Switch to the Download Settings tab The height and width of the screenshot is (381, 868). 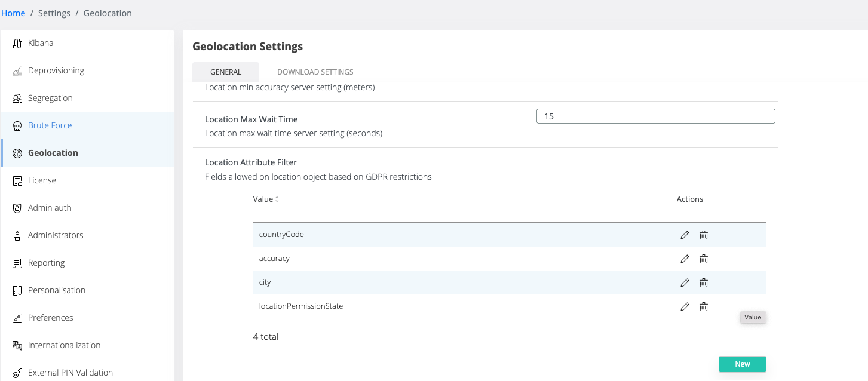pyautogui.click(x=315, y=72)
